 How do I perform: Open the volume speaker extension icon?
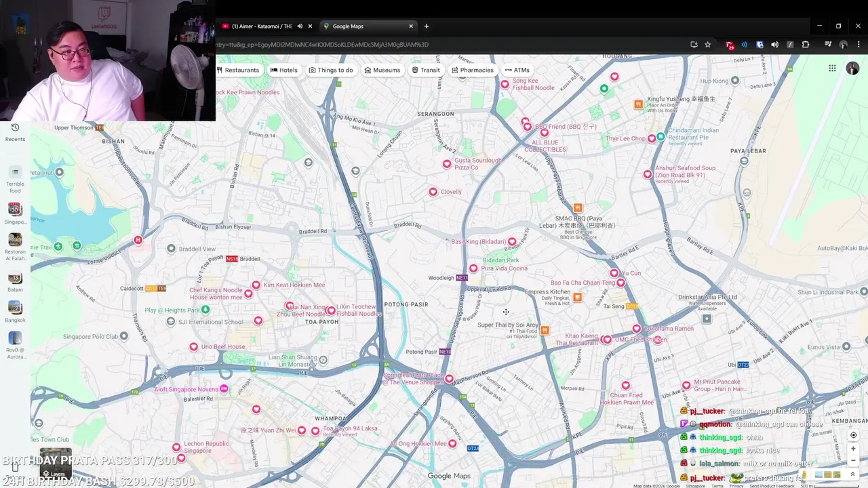pos(774,45)
